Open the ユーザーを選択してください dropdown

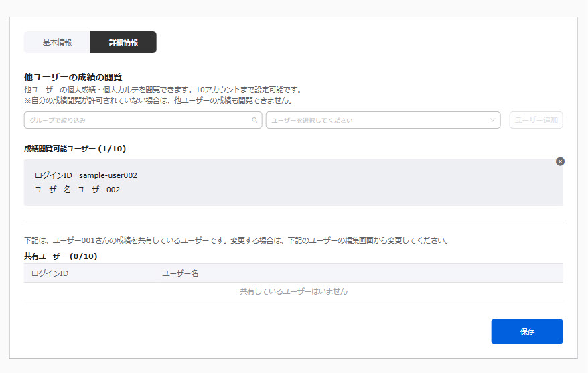click(383, 120)
